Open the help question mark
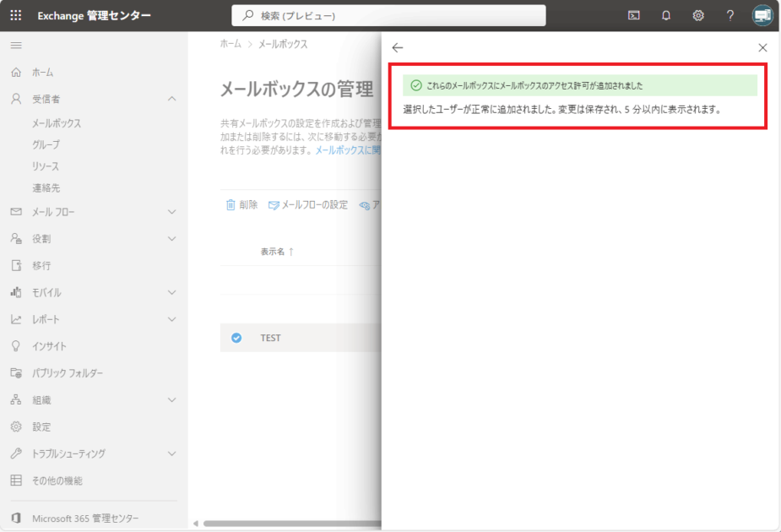 pyautogui.click(x=730, y=15)
